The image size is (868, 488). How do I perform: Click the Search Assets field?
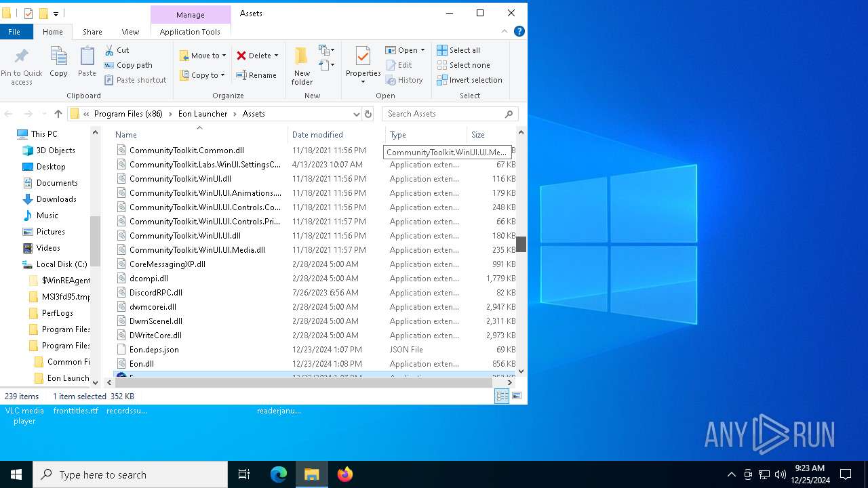(450, 114)
